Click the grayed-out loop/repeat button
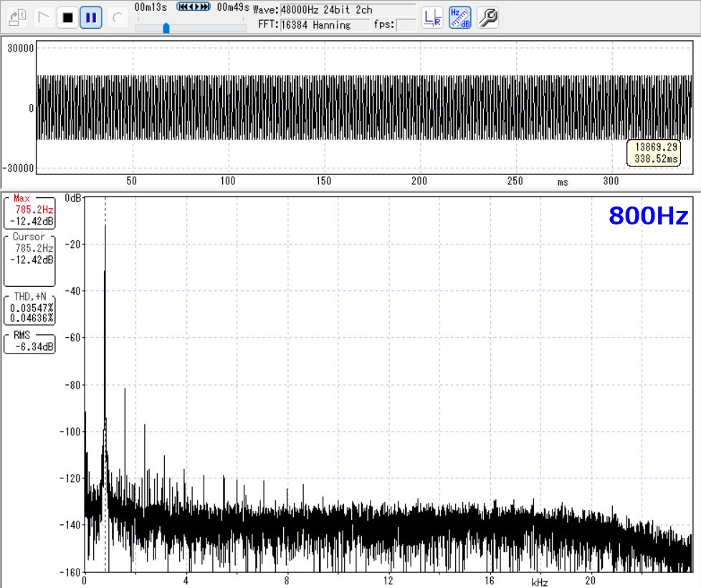This screenshot has width=701, height=588. click(x=118, y=17)
